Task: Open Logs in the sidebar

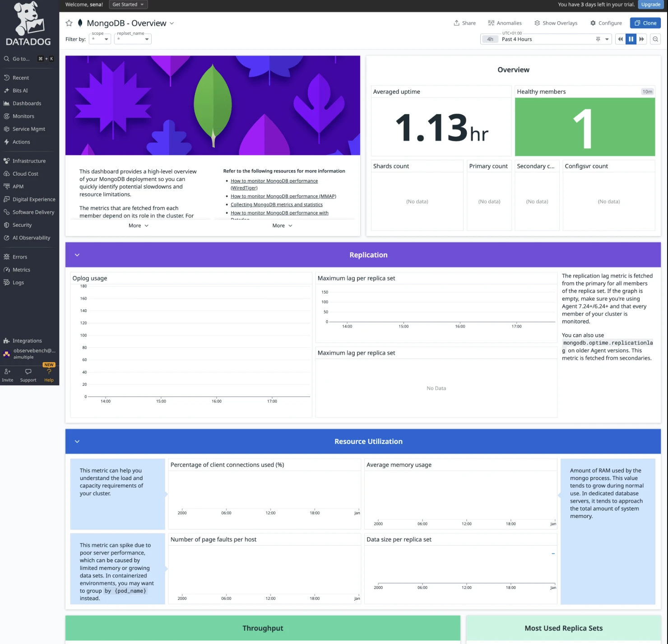Action: [18, 282]
